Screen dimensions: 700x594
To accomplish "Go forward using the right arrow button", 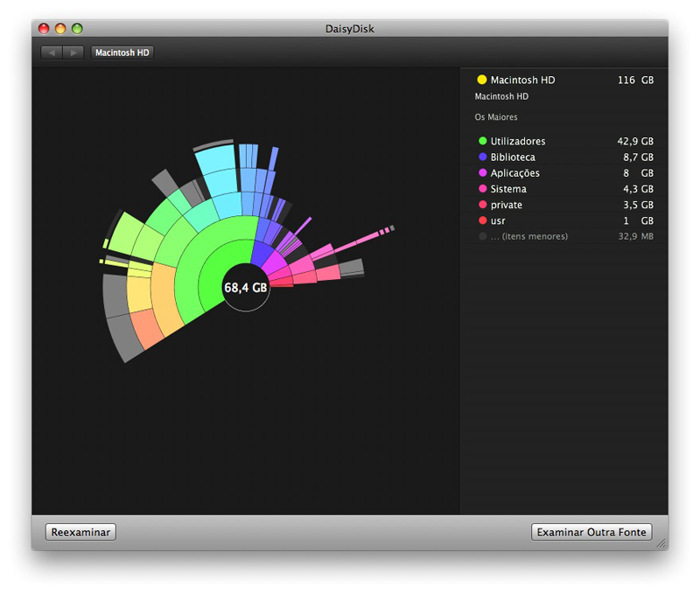I will coord(73,52).
